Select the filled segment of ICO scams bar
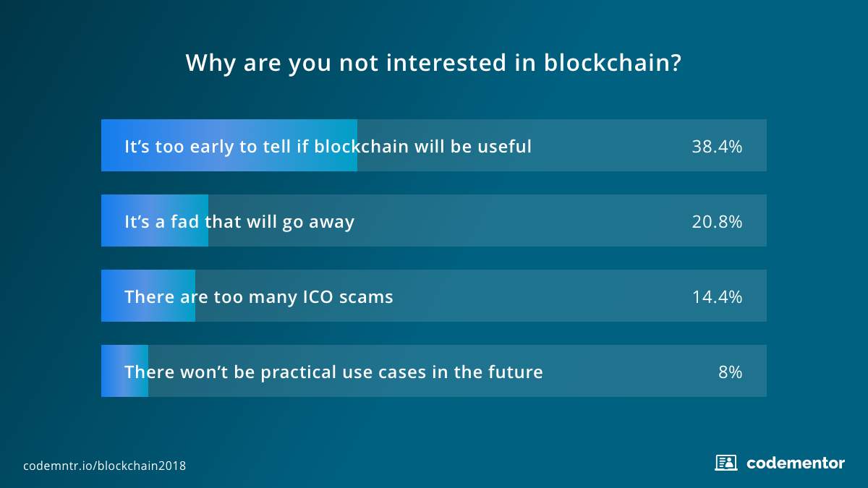868x488 pixels. pyautogui.click(x=148, y=296)
